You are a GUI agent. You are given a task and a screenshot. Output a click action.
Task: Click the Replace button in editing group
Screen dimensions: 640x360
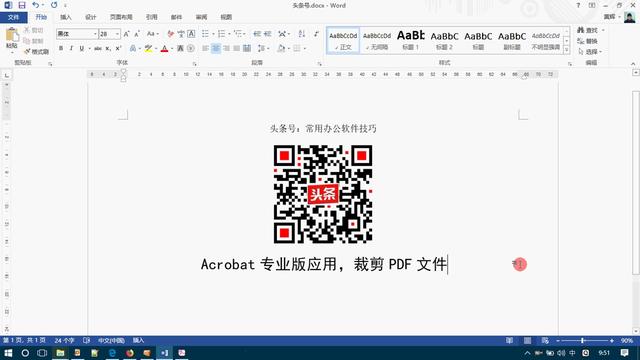[x=588, y=41]
